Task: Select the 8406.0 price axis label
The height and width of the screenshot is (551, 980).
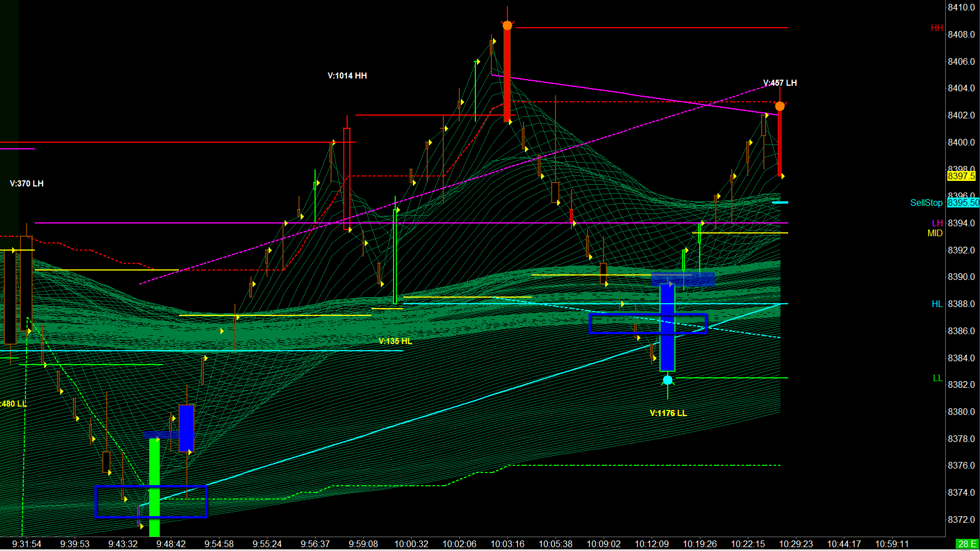Action: pyautogui.click(x=962, y=61)
